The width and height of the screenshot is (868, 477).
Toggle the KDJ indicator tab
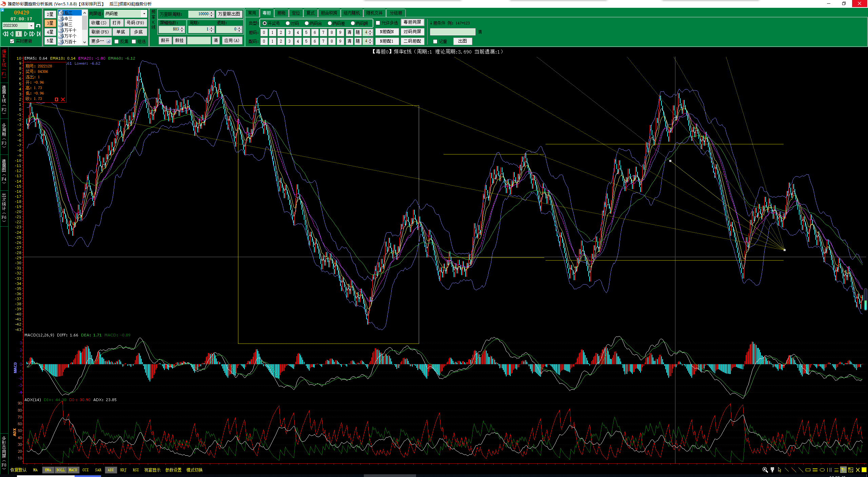tap(123, 470)
